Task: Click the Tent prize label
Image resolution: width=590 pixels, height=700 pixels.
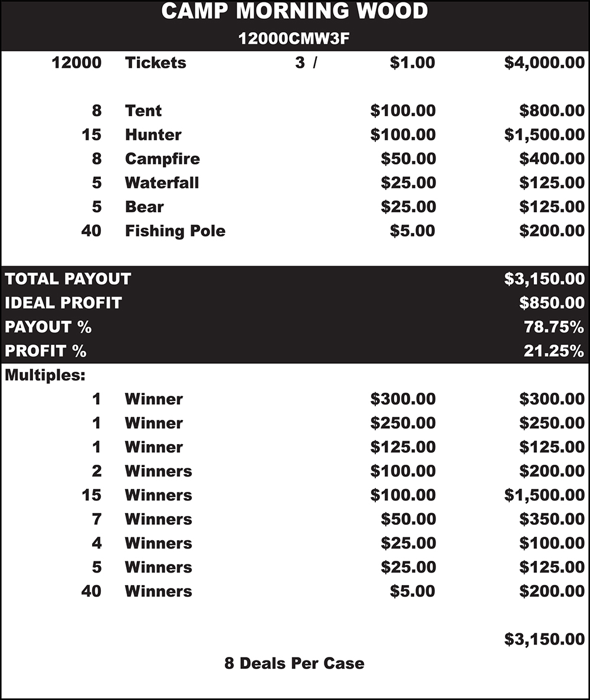Action: [x=143, y=110]
